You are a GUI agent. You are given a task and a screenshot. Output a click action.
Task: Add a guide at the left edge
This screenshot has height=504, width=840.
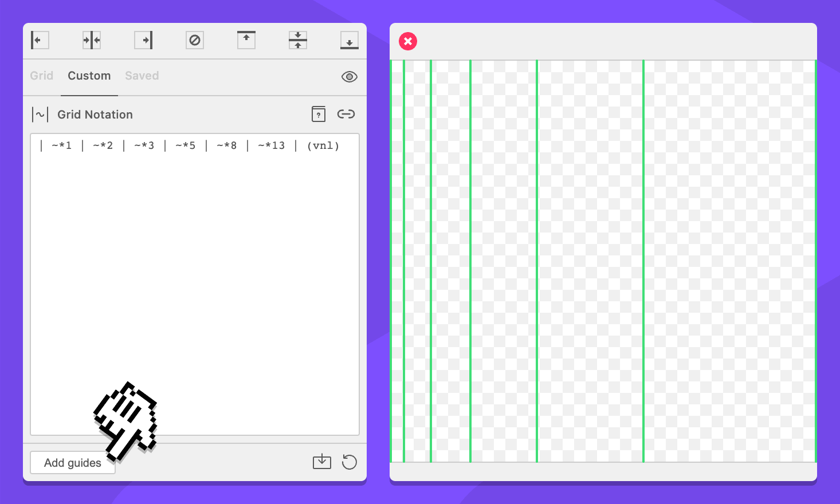pos(40,40)
